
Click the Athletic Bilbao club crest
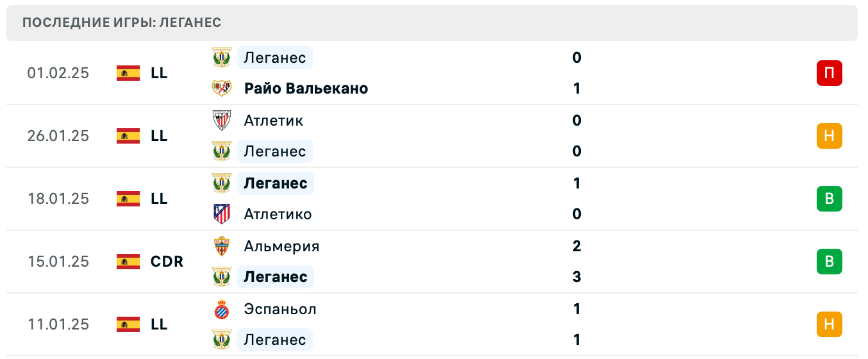[222, 121]
